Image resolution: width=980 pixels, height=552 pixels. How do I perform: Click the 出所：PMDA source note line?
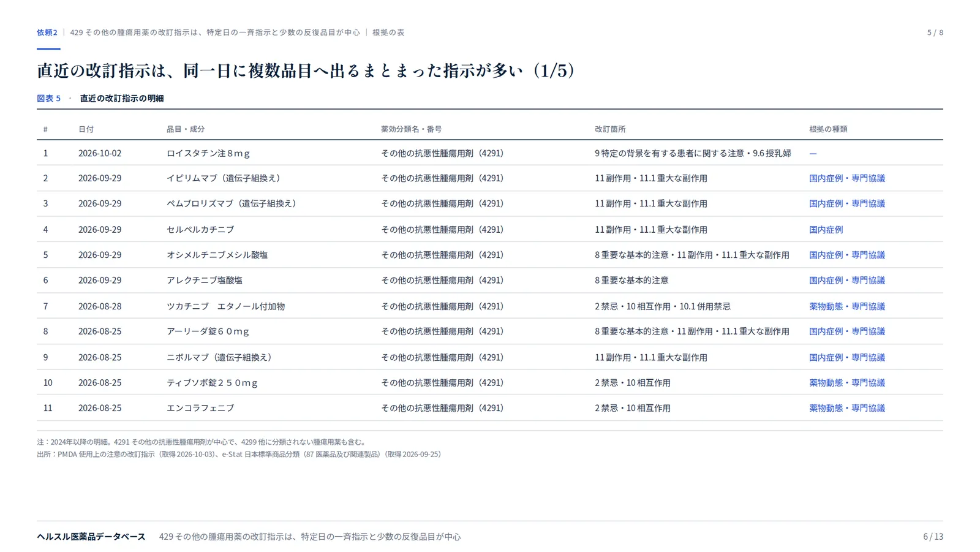click(240, 455)
